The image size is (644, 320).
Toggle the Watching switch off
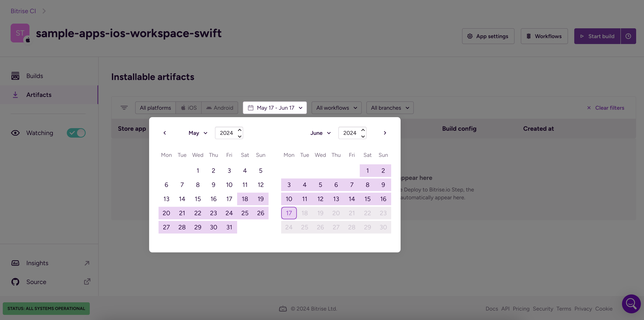pyautogui.click(x=76, y=133)
